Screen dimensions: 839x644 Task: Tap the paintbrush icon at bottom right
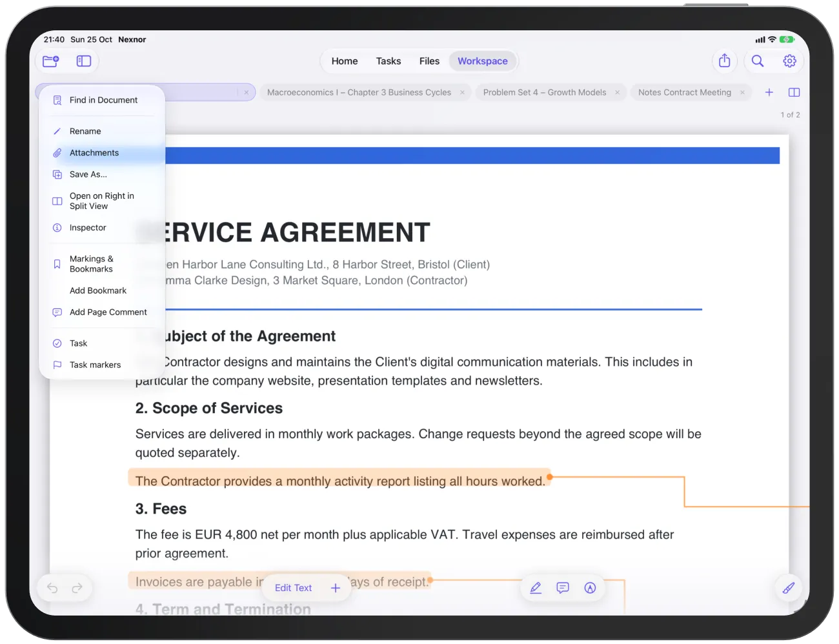pos(789,588)
